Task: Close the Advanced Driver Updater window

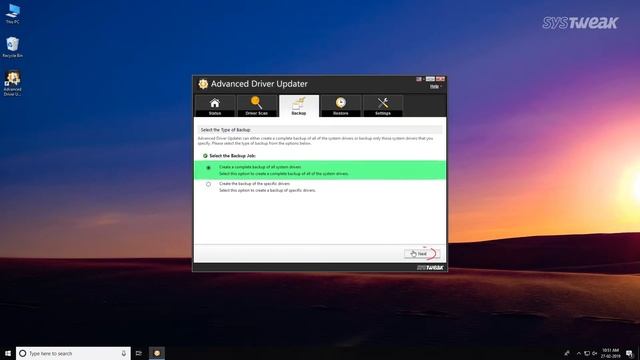Action: click(x=440, y=79)
